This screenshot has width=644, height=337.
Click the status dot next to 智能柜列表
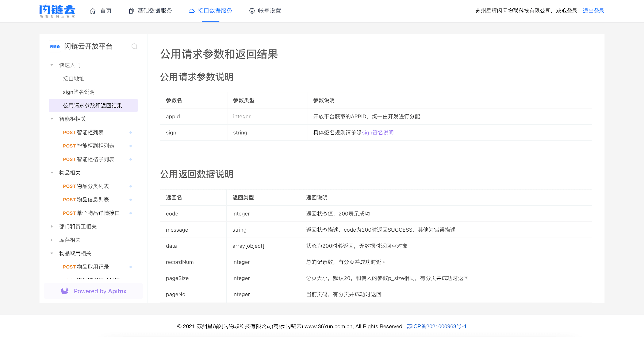click(130, 132)
